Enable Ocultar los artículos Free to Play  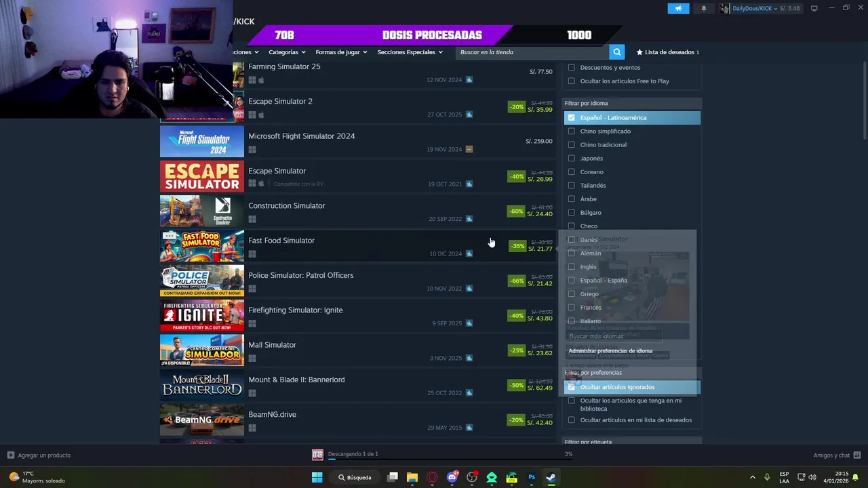click(x=571, y=81)
